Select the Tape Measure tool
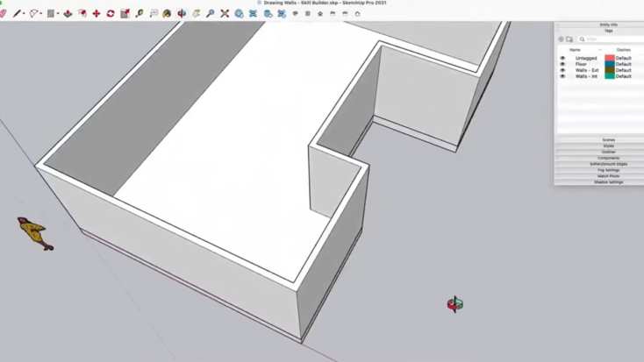Screen dimensions: 644x362 (140, 14)
